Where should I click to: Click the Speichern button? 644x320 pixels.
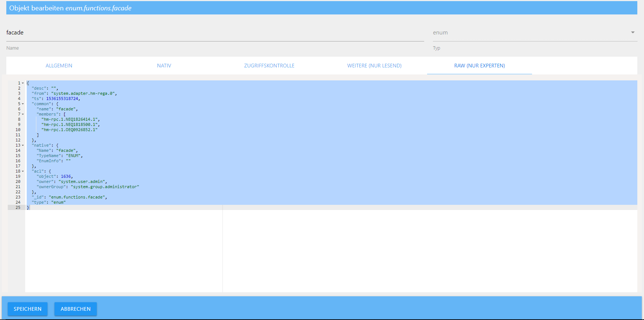point(27,309)
